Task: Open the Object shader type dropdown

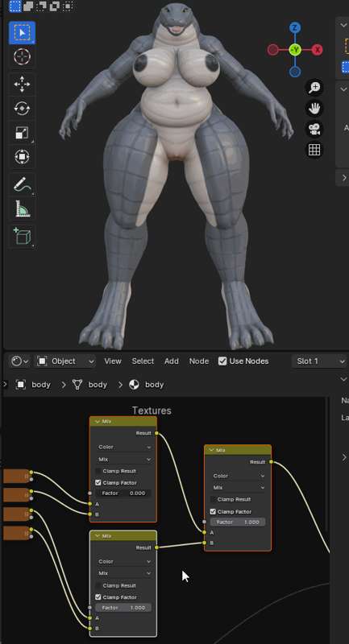Action: (66, 361)
